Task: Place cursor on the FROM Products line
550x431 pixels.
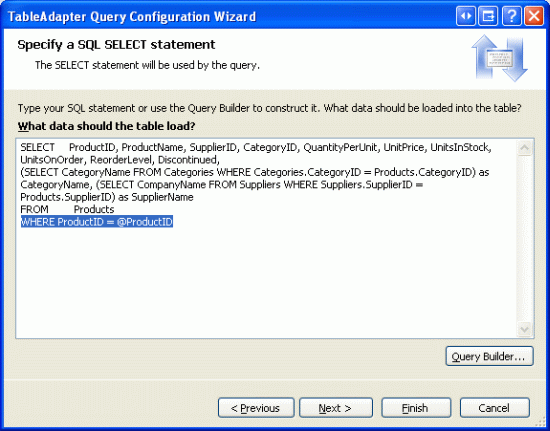Action: pyautogui.click(x=67, y=209)
